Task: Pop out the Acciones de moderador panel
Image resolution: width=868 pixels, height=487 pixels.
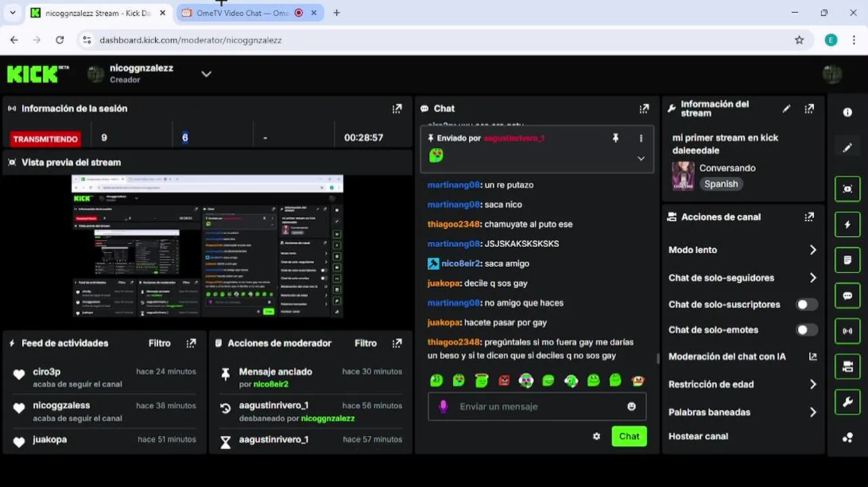Action: click(x=397, y=343)
